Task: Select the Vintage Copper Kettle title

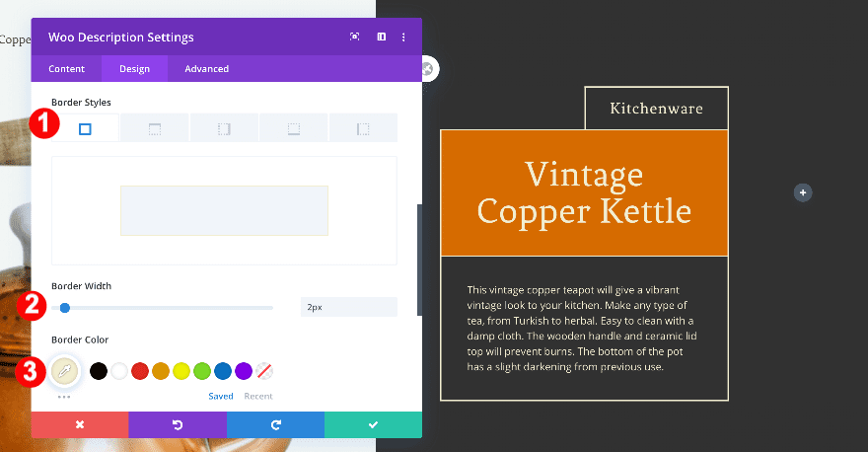Action: pyautogui.click(x=584, y=192)
